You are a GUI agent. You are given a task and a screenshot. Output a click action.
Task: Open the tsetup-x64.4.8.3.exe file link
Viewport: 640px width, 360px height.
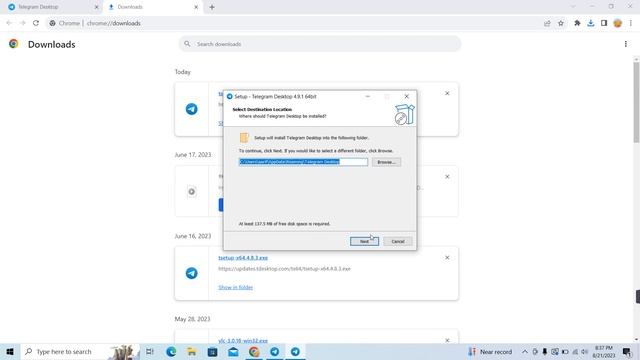243,258
